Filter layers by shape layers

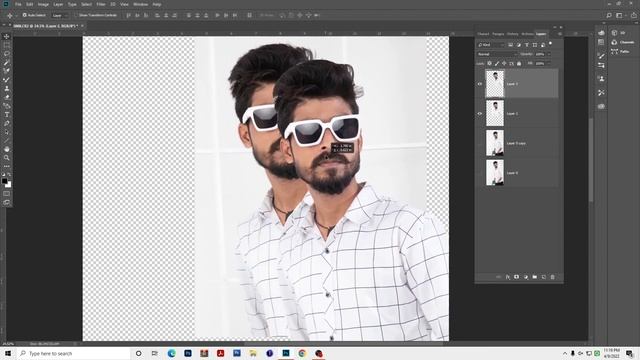pos(535,45)
